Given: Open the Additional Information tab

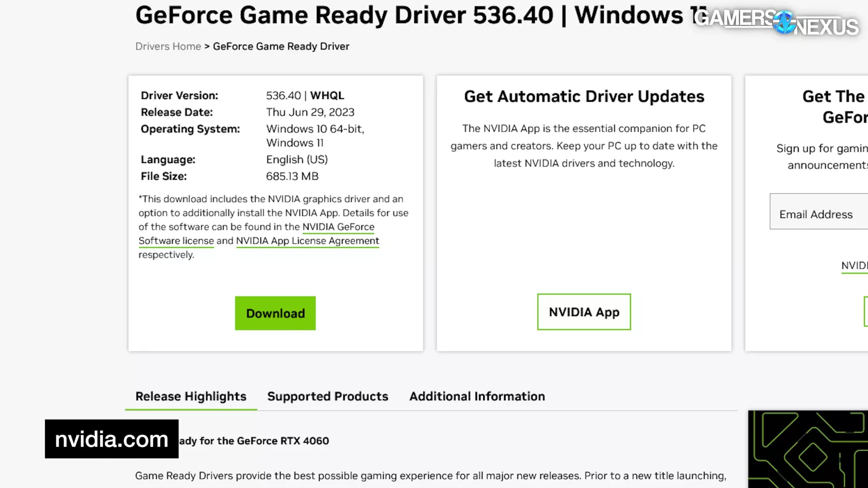Looking at the screenshot, I should click(x=477, y=396).
